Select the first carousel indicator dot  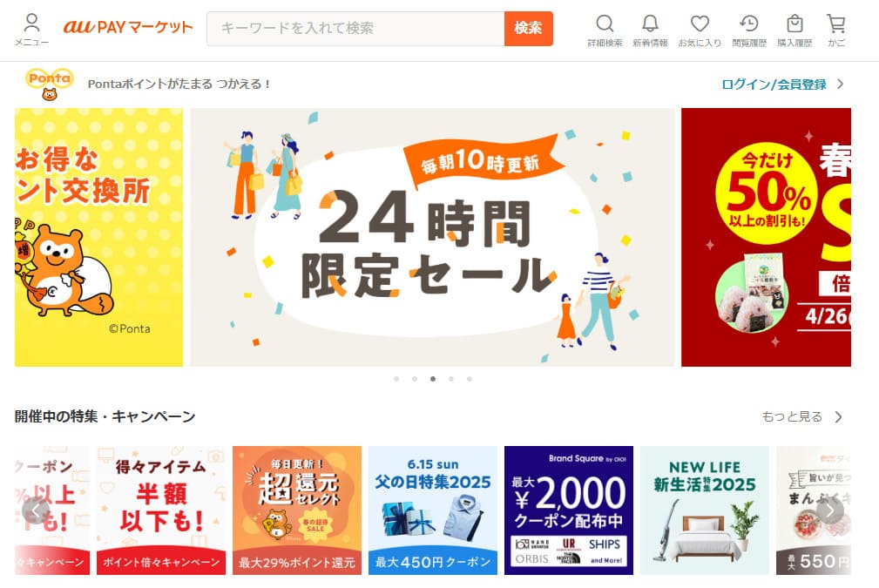pyautogui.click(x=396, y=379)
